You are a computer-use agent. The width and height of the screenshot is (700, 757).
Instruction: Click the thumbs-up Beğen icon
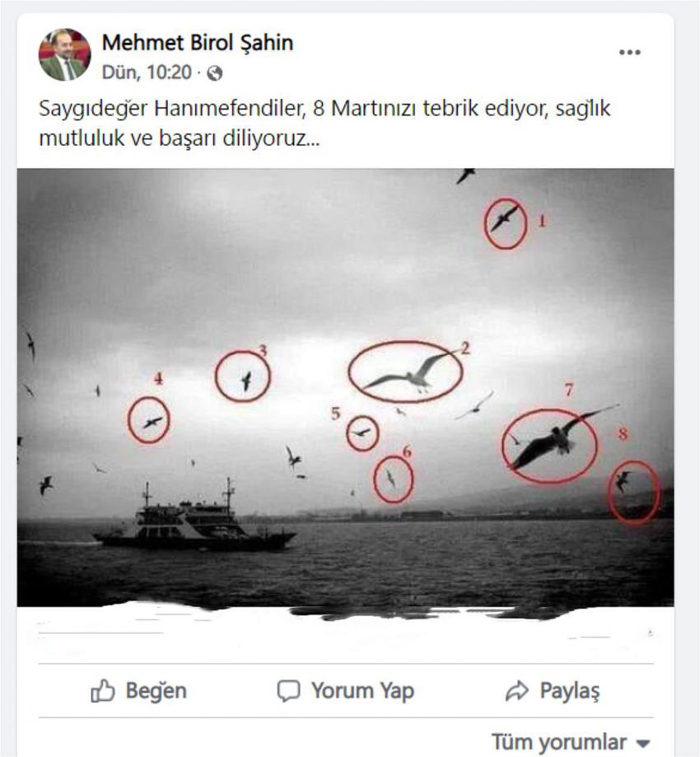tap(103, 690)
